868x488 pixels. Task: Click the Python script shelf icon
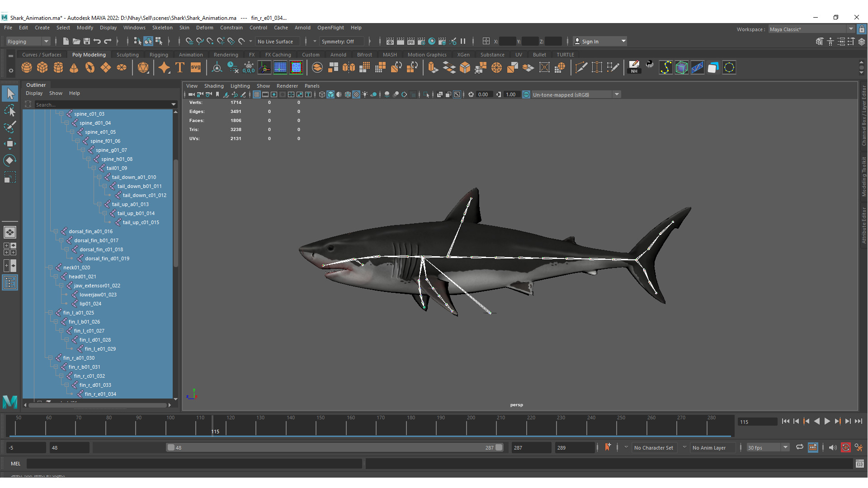pyautogui.click(x=650, y=65)
